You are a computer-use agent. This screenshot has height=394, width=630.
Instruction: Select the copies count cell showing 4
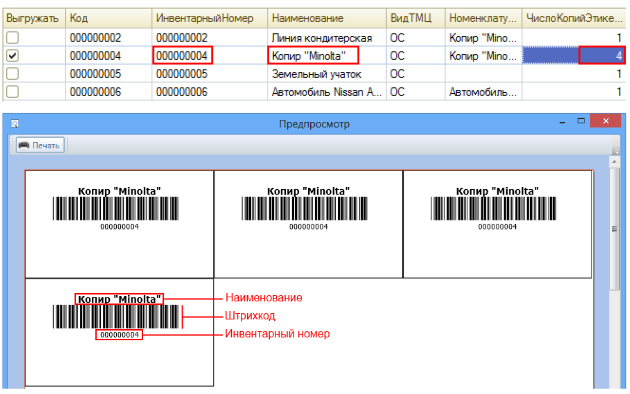(x=574, y=55)
